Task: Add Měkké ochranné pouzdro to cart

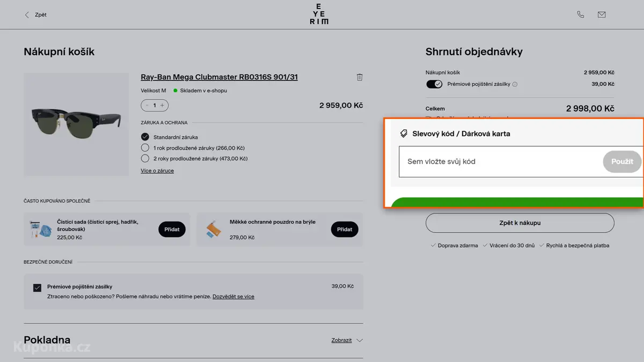Action: click(x=345, y=230)
